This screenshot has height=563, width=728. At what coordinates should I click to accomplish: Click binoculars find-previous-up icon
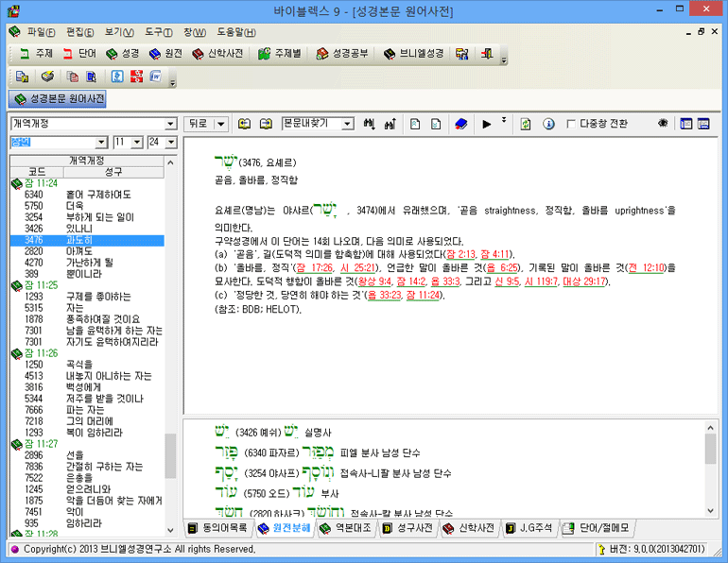(x=390, y=124)
